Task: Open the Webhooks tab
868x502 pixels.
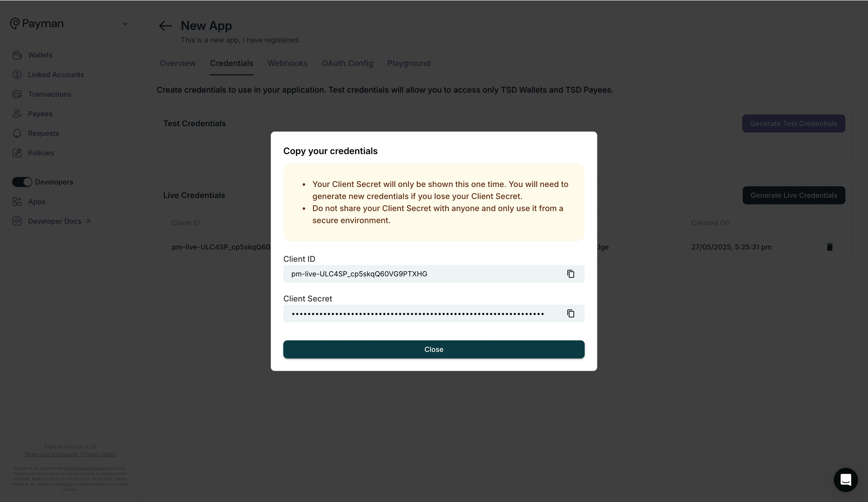Action: click(288, 63)
